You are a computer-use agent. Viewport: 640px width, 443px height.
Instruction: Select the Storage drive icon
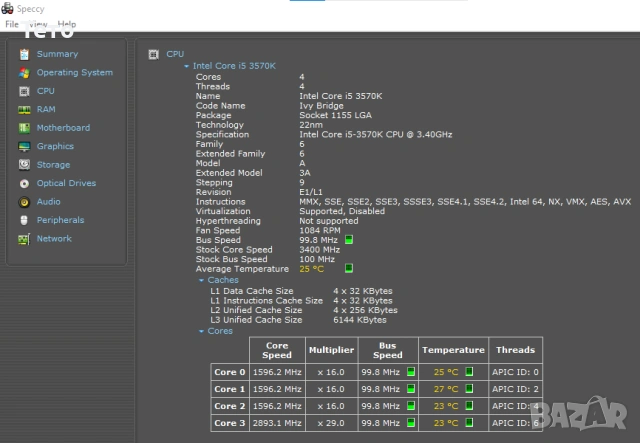point(24,165)
